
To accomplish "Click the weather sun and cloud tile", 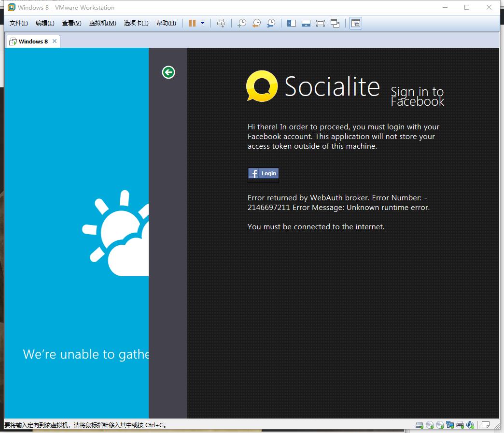I will tap(115, 233).
